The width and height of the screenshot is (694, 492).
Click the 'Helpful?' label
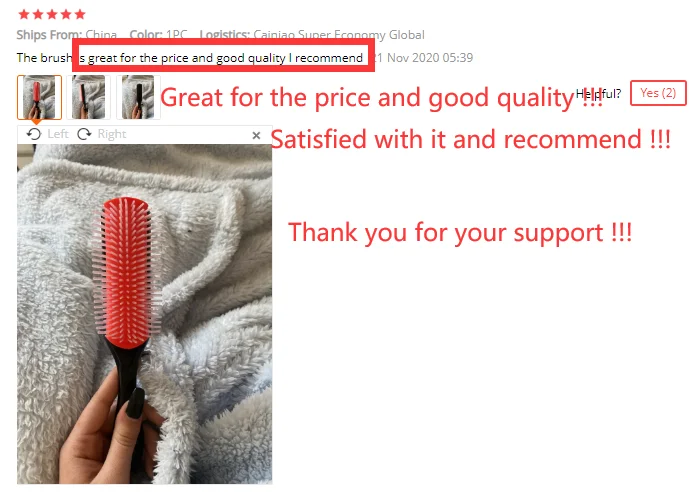598,94
